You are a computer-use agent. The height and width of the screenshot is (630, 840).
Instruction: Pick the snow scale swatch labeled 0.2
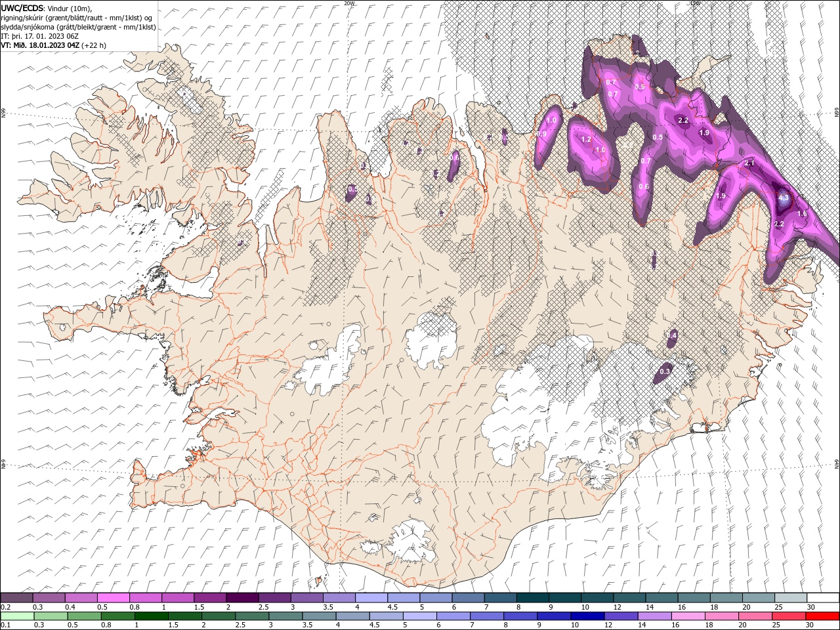click(16, 598)
